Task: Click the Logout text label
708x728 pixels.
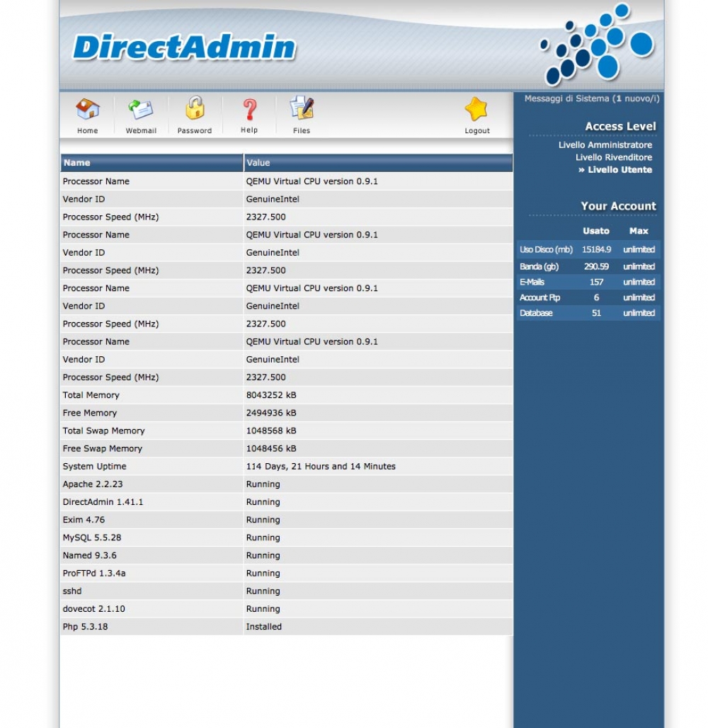Action: pyautogui.click(x=477, y=131)
